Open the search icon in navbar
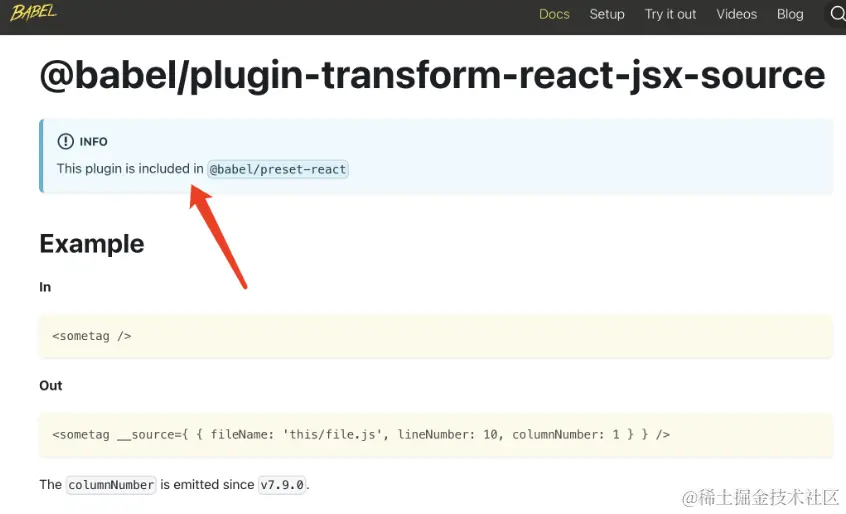 coord(838,14)
